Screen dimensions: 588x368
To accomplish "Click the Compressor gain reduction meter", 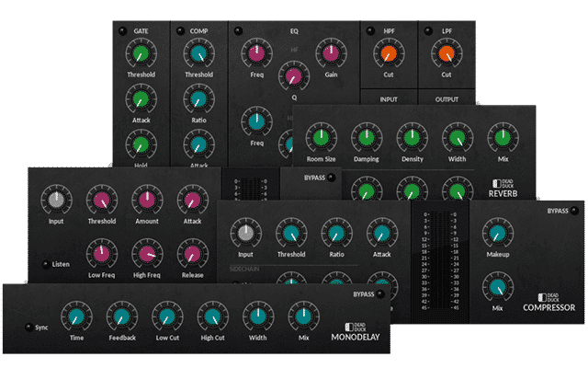I will pyautogui.click(x=440, y=261).
